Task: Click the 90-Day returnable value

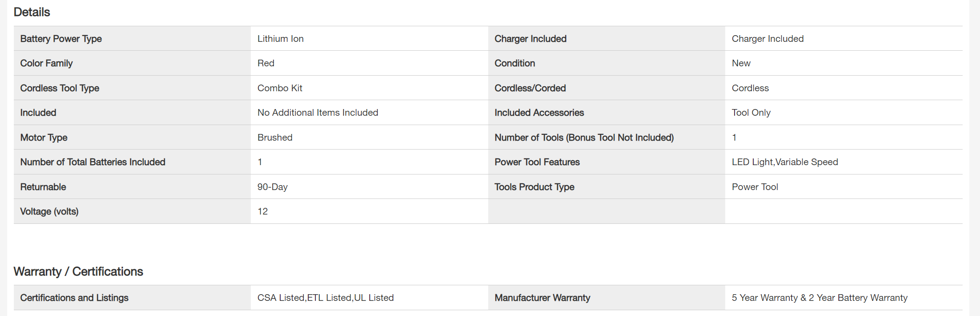Action: point(273,187)
